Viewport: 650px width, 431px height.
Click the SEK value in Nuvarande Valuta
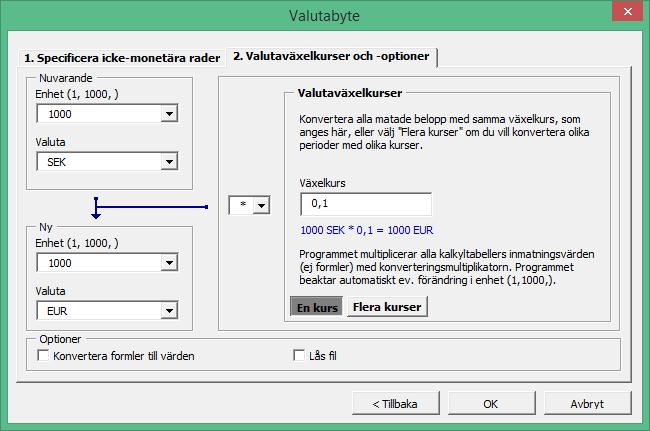[x=57, y=162]
